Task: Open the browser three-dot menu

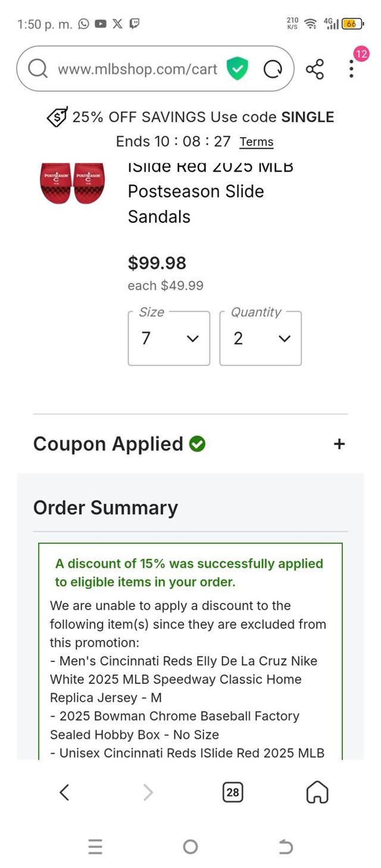Action: pos(352,69)
